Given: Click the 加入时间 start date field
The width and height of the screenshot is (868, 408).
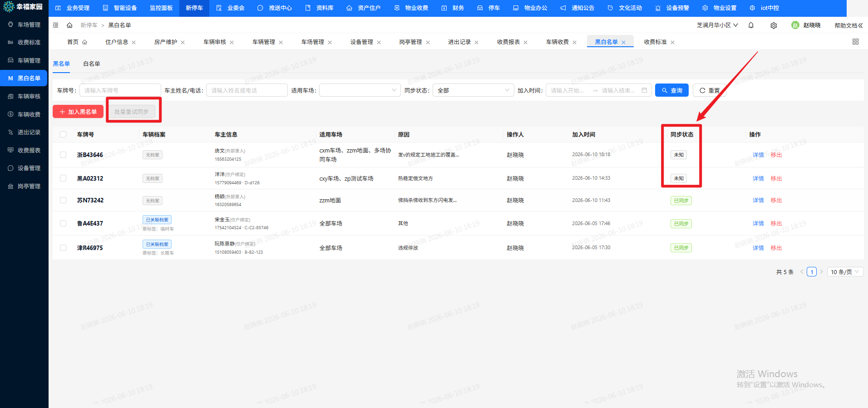Looking at the screenshot, I should [x=567, y=90].
